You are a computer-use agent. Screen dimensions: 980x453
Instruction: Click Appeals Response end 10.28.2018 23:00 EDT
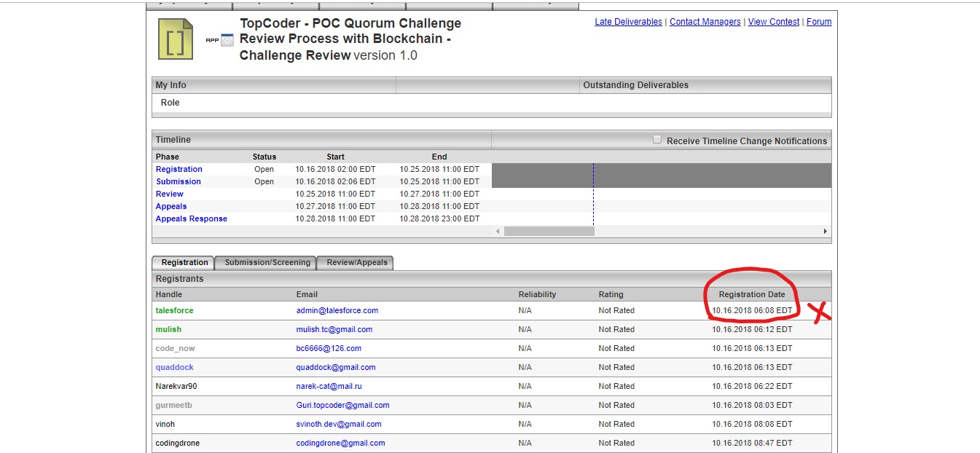click(x=439, y=218)
